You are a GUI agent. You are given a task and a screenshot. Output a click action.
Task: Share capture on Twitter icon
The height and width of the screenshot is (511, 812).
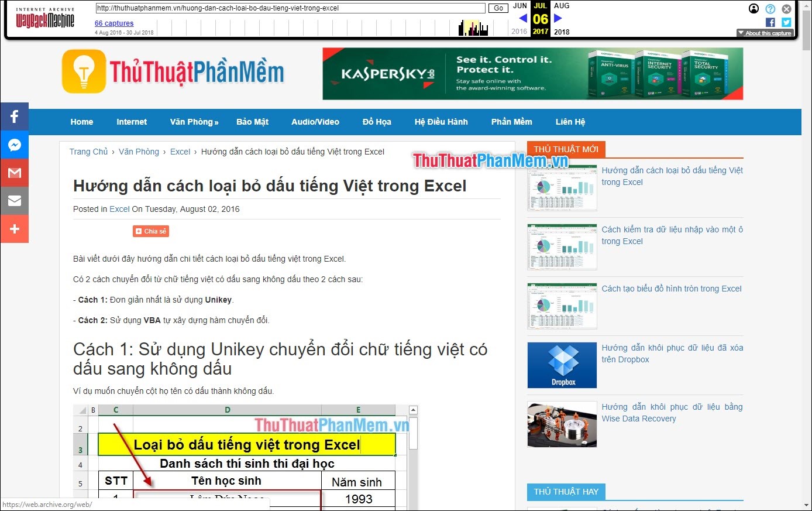click(x=786, y=22)
